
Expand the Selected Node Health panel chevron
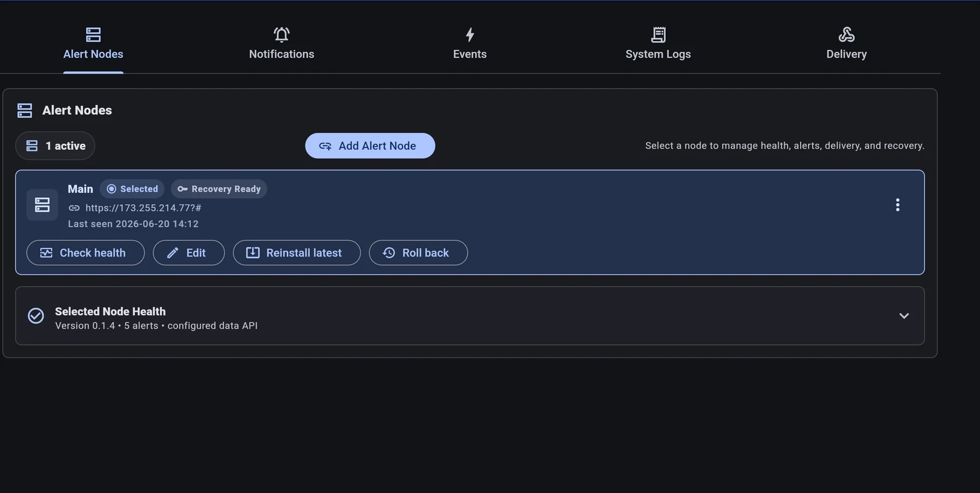point(904,316)
